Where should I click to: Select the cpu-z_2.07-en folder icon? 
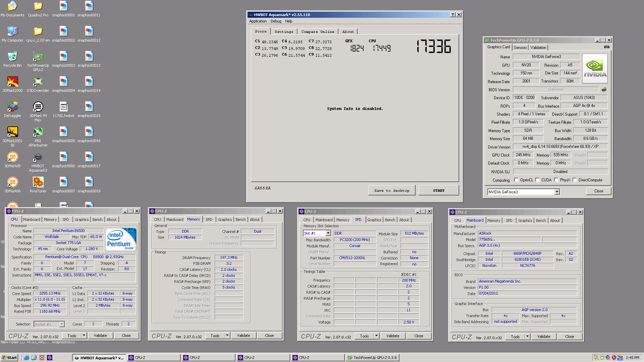click(x=38, y=34)
